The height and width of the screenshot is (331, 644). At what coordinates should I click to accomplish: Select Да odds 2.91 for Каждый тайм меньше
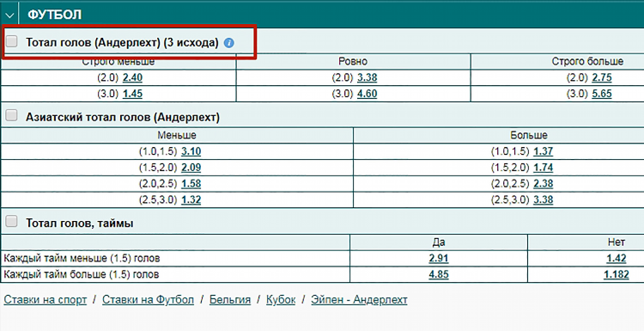(438, 258)
